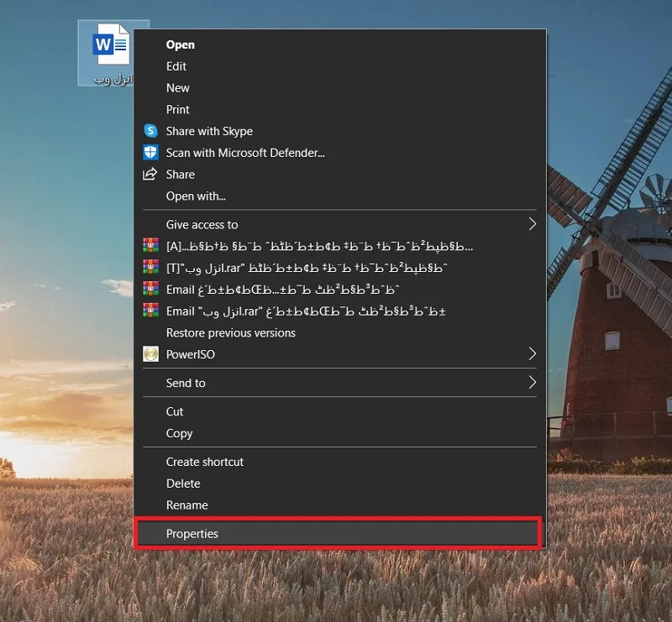The image size is (672, 622).
Task: Click the Skype icon in context menu
Action: [150, 131]
